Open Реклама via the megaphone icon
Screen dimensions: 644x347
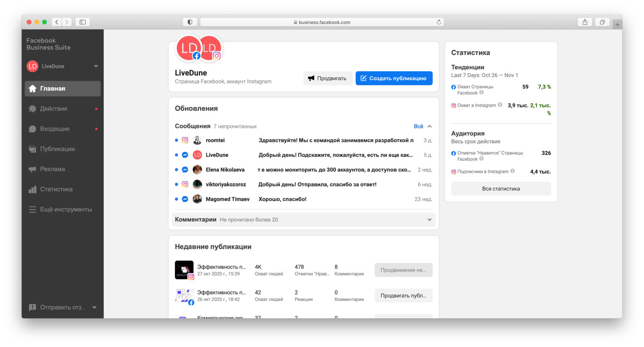pos(33,169)
